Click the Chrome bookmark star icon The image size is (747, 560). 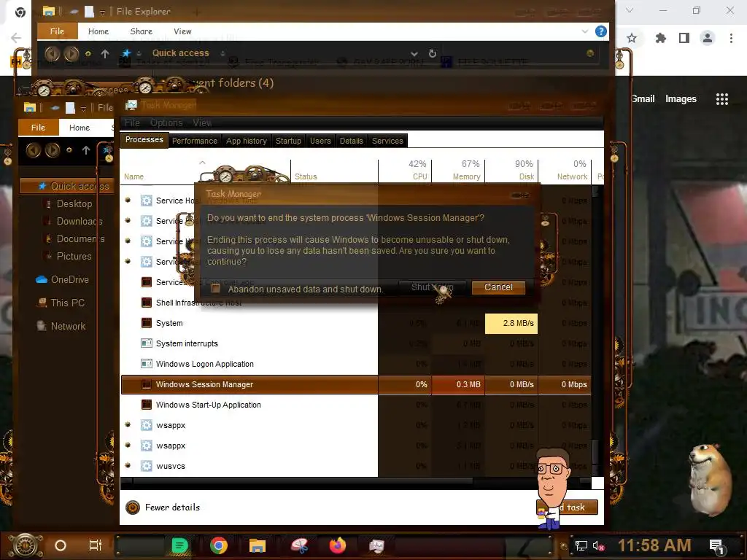tap(632, 38)
